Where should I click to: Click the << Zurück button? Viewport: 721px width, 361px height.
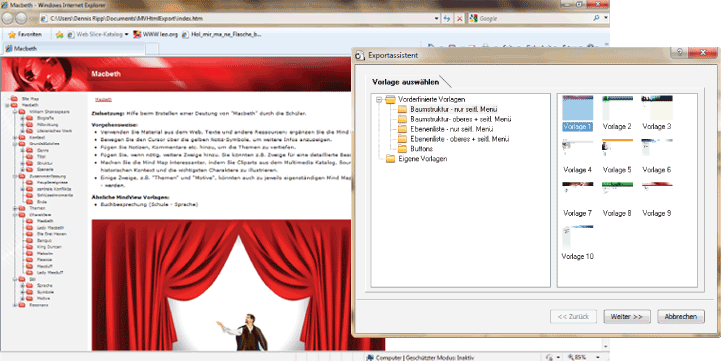coord(573,316)
